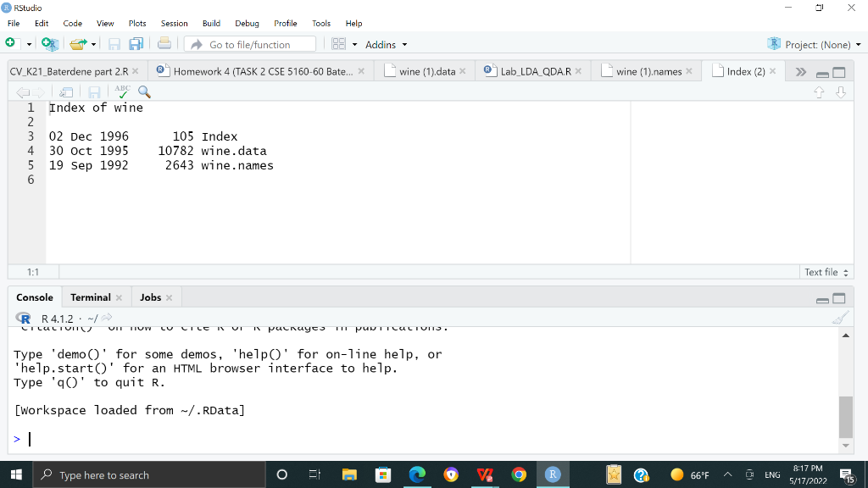Collapse the source editor pane
This screenshot has height=488, width=868.
tap(822, 73)
